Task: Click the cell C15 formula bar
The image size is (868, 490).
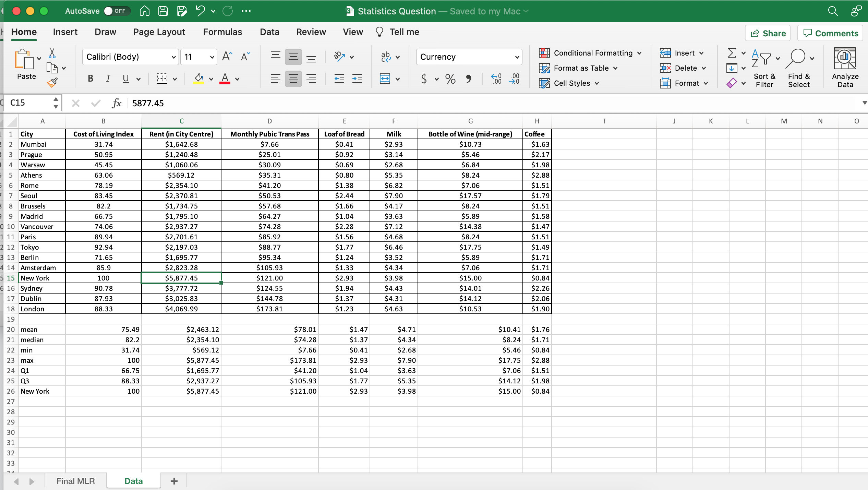Action: tap(147, 103)
